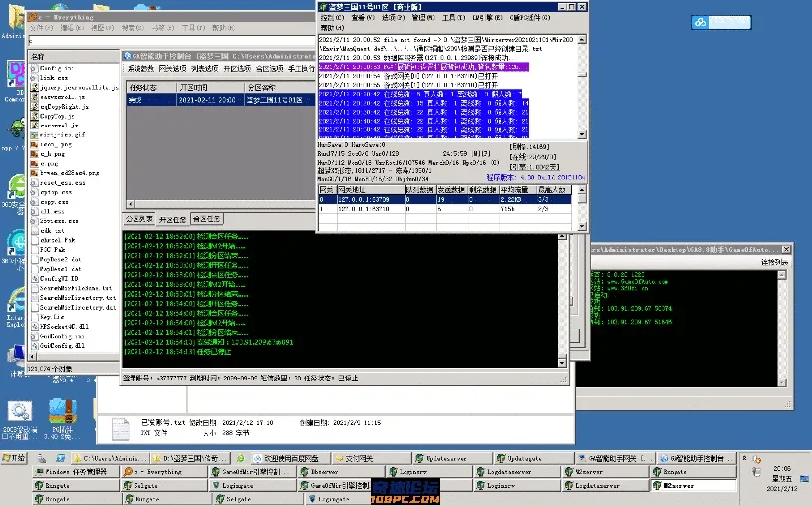Click the jquery.jcarousellite.js file icon
This screenshot has width=812, height=507.
coord(34,87)
